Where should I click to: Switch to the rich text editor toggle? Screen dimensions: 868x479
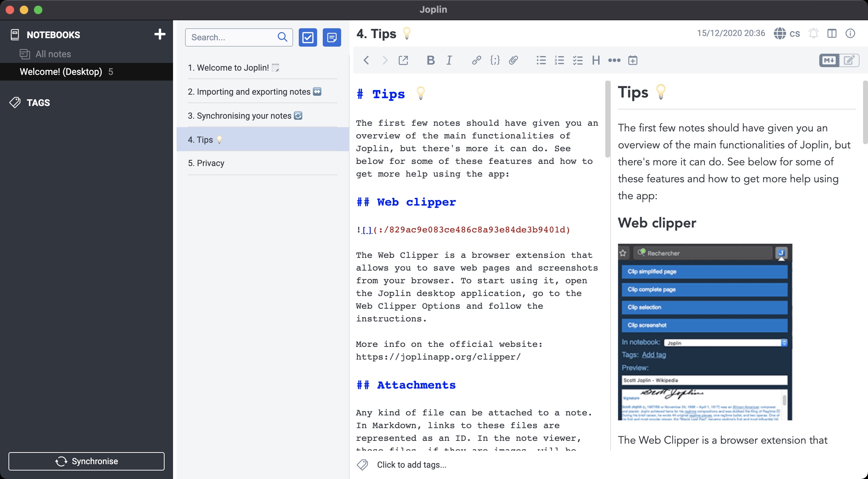pyautogui.click(x=849, y=60)
